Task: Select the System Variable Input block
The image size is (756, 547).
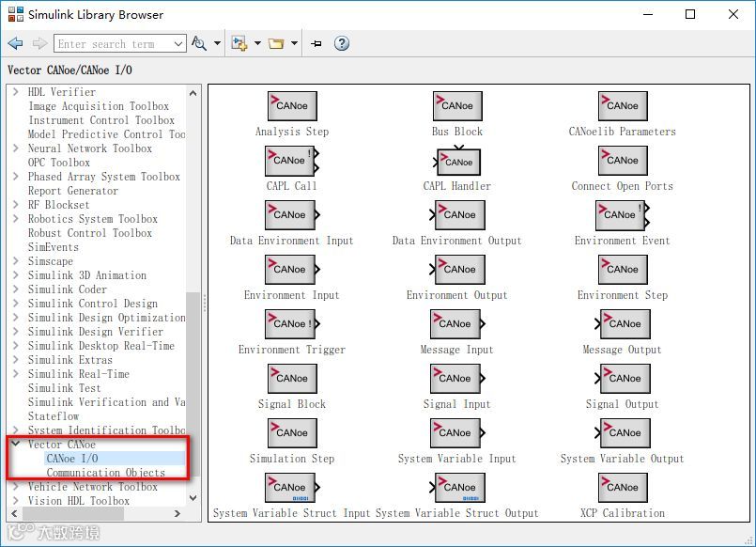Action: point(457,433)
